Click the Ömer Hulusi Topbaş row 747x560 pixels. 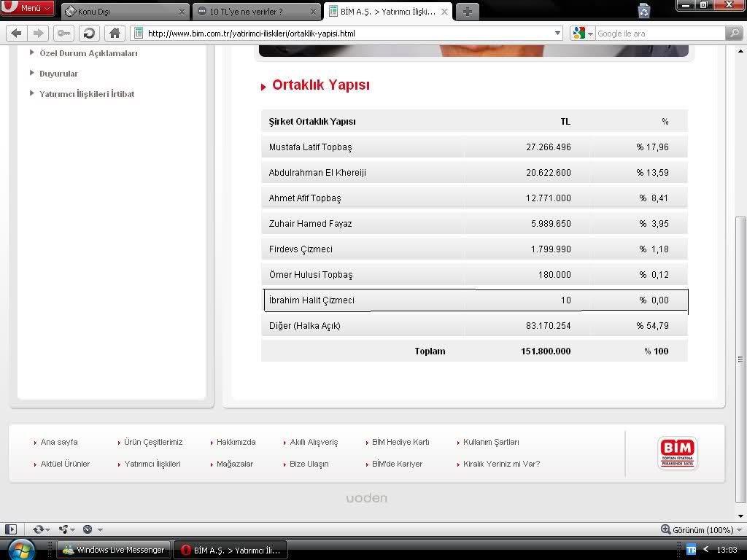click(474, 275)
